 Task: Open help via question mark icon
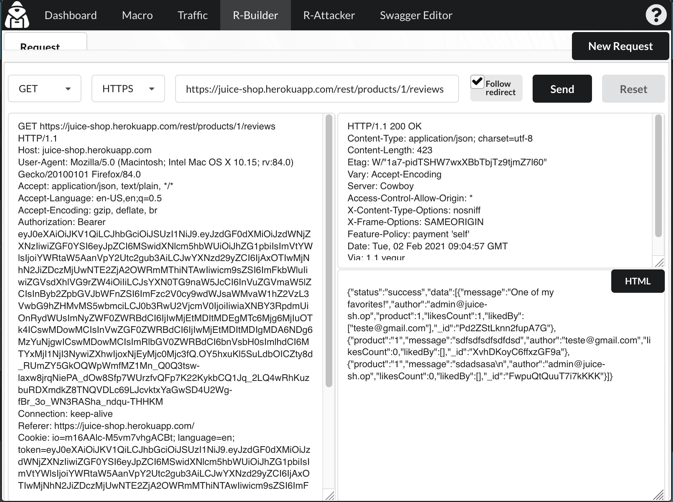pyautogui.click(x=655, y=15)
